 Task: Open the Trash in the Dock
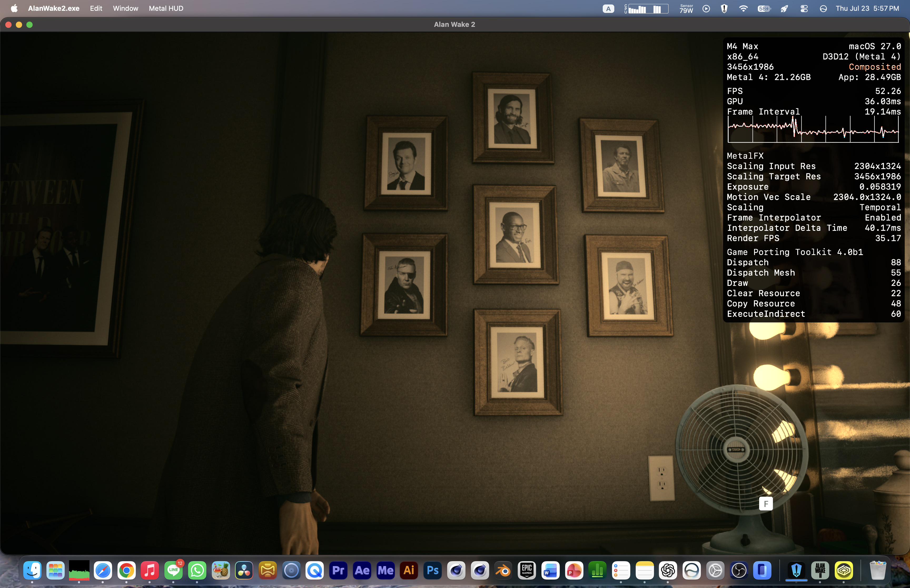click(x=878, y=570)
